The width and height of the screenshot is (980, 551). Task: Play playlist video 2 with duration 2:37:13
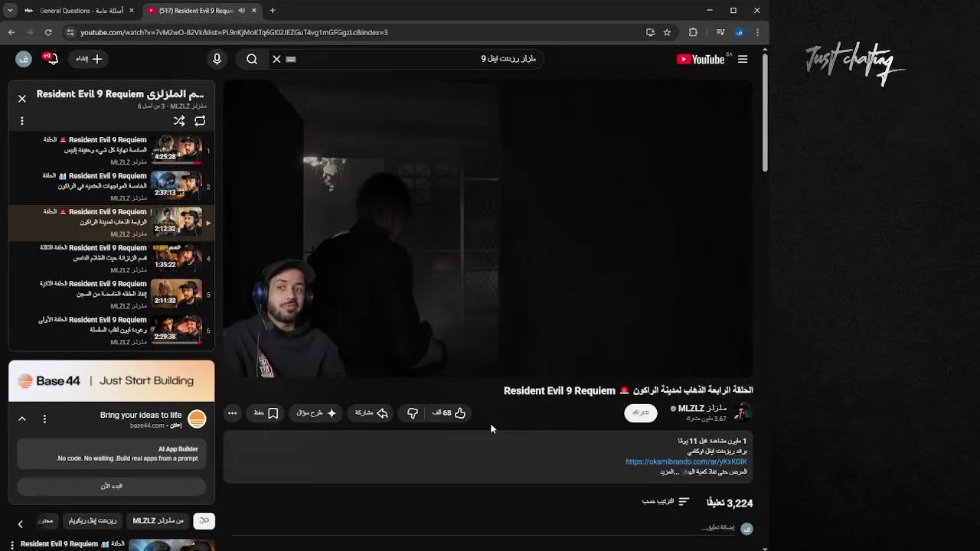(112, 187)
